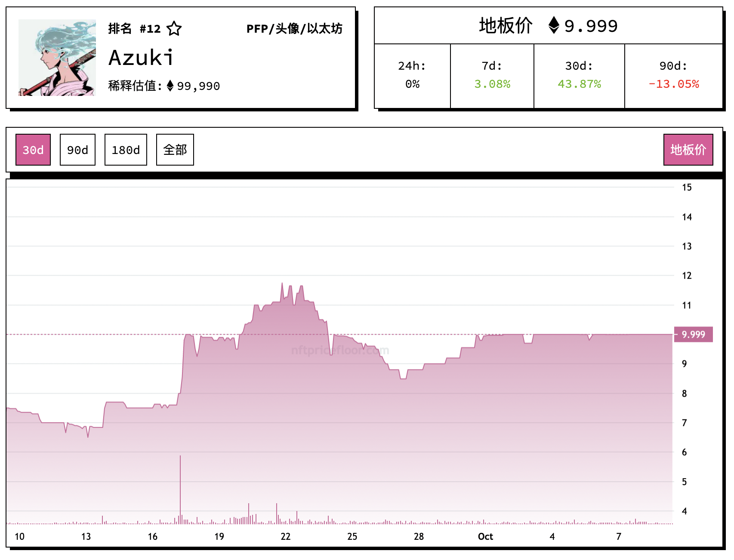
Task: Click the 7d 3.08% change cell
Action: click(x=492, y=76)
